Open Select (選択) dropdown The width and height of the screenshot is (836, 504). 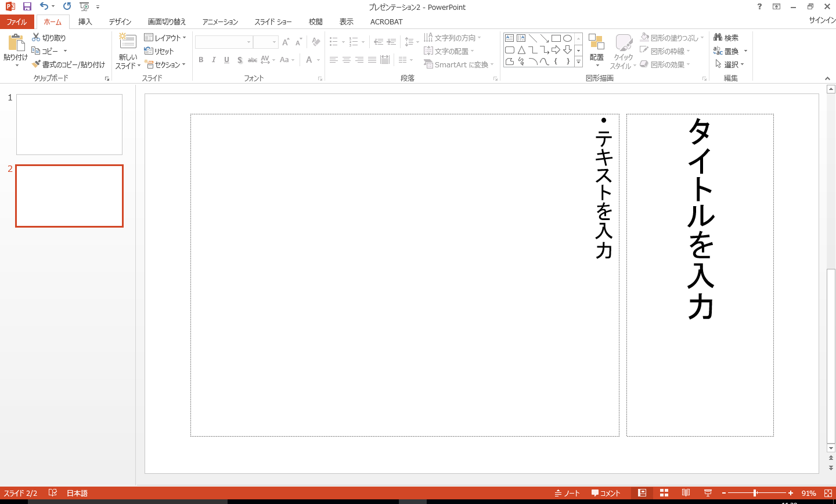coord(729,64)
